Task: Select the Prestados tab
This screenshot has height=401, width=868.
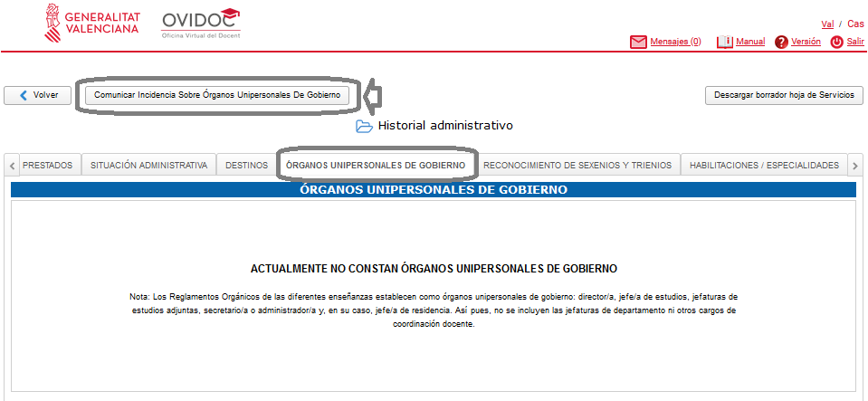Action: pyautogui.click(x=48, y=165)
